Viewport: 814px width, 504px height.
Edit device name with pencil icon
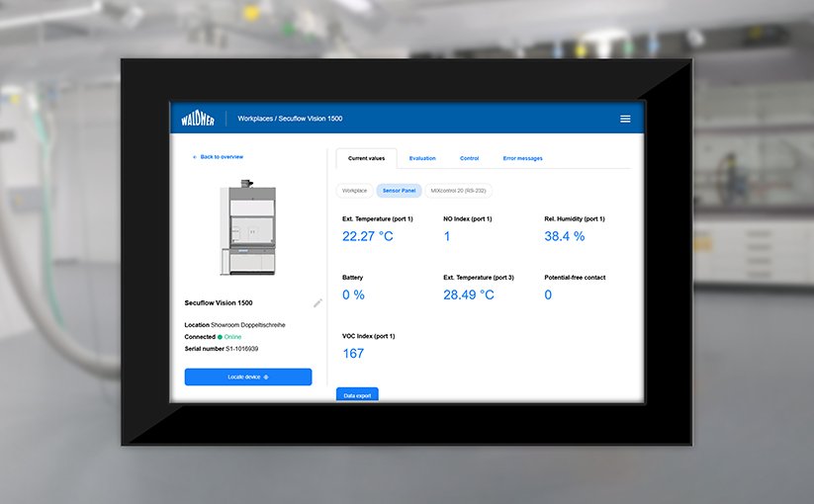(x=317, y=302)
